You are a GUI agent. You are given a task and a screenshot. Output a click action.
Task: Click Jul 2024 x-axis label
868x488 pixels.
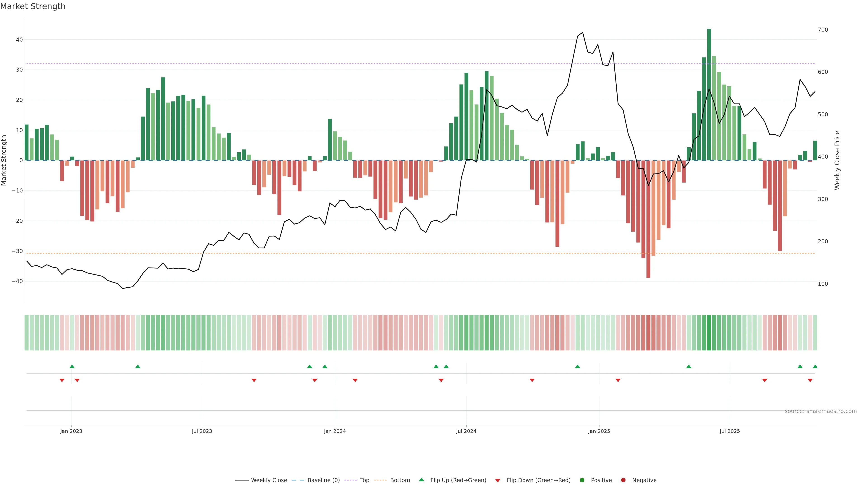[x=466, y=431]
